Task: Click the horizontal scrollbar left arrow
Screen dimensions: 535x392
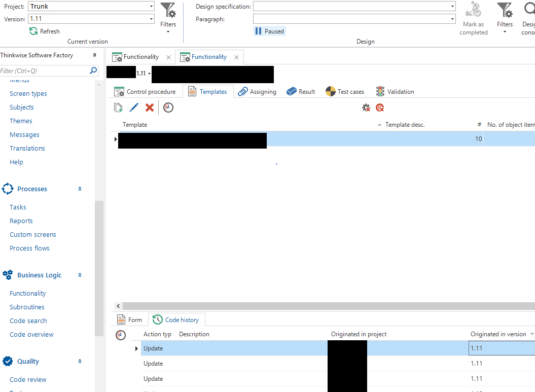Action: click(x=118, y=306)
